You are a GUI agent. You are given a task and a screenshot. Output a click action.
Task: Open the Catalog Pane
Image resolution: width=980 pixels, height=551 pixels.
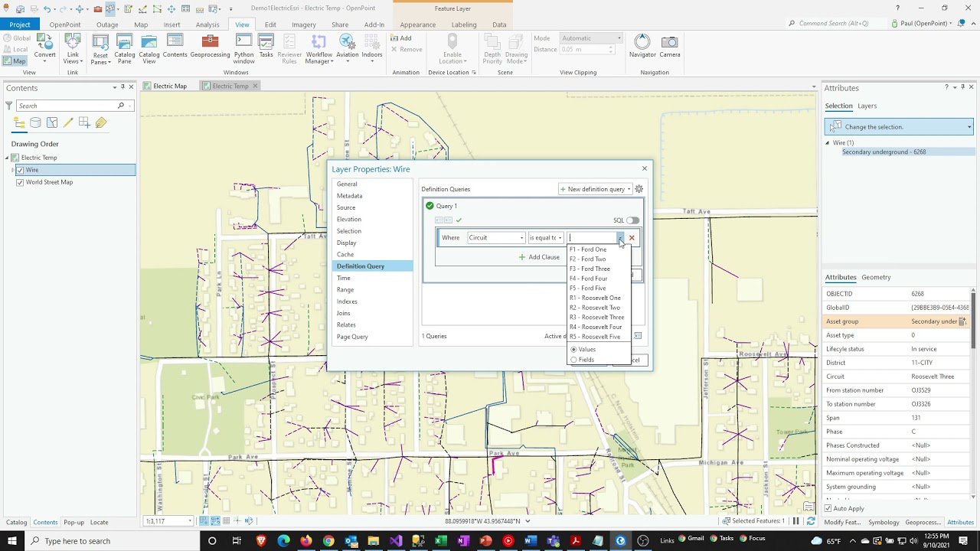click(x=125, y=49)
